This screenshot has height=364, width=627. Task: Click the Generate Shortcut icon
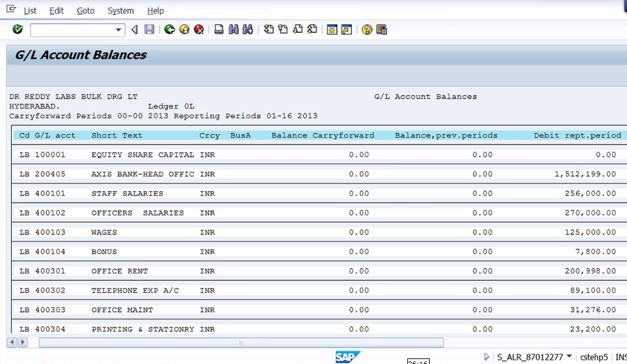point(346,30)
